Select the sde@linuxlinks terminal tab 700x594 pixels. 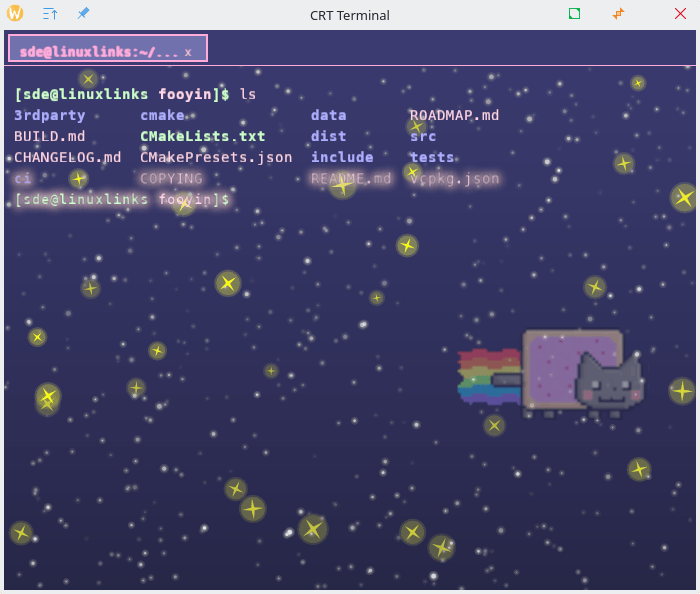(x=98, y=51)
